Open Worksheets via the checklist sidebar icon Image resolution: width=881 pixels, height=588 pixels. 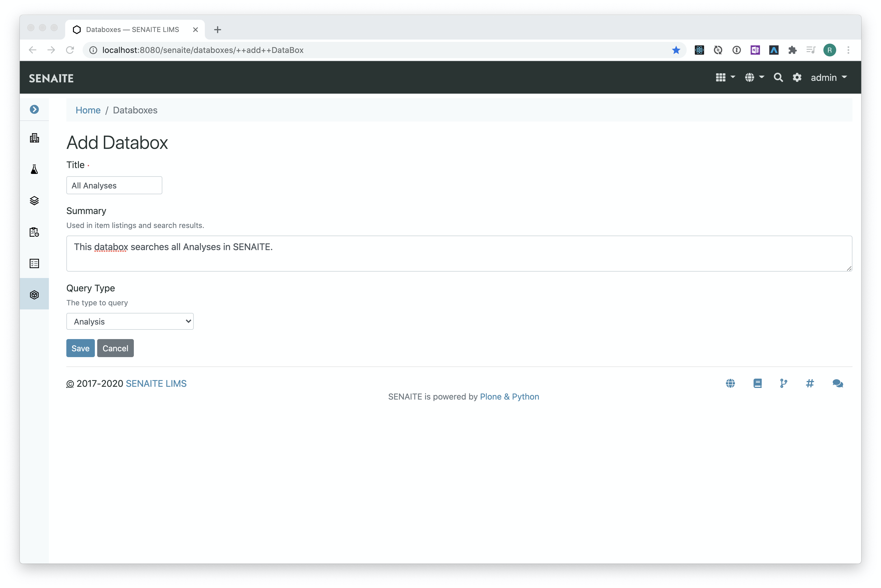point(34,263)
